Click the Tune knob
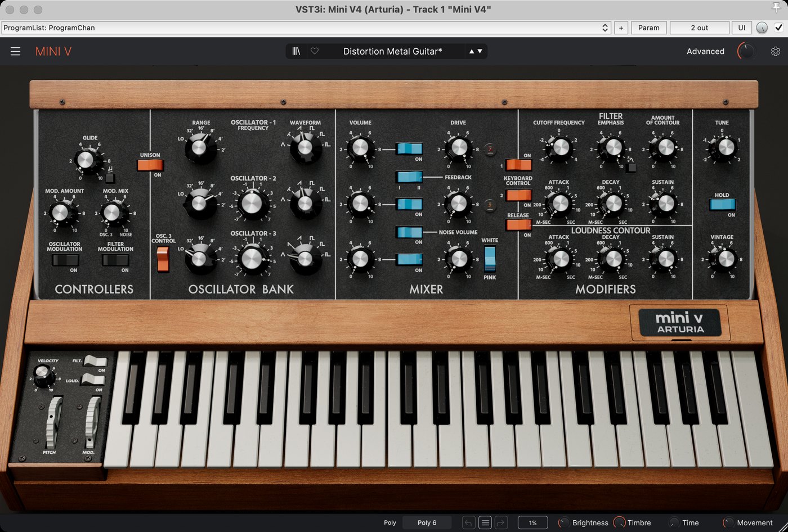This screenshot has width=788, height=532. (725, 148)
